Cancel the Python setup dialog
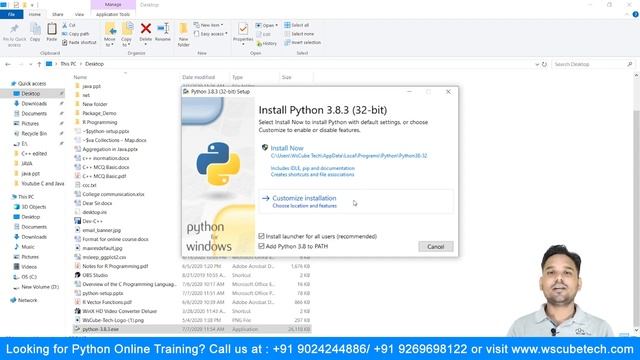 (436, 247)
